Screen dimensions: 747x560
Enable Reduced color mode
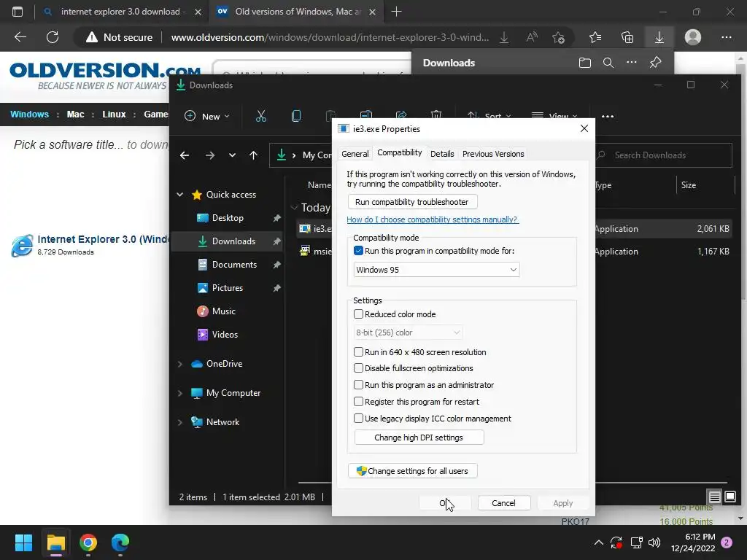pos(359,314)
